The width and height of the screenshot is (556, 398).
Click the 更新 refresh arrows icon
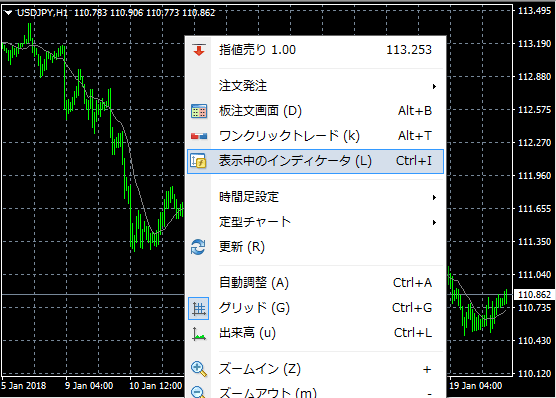coord(198,247)
